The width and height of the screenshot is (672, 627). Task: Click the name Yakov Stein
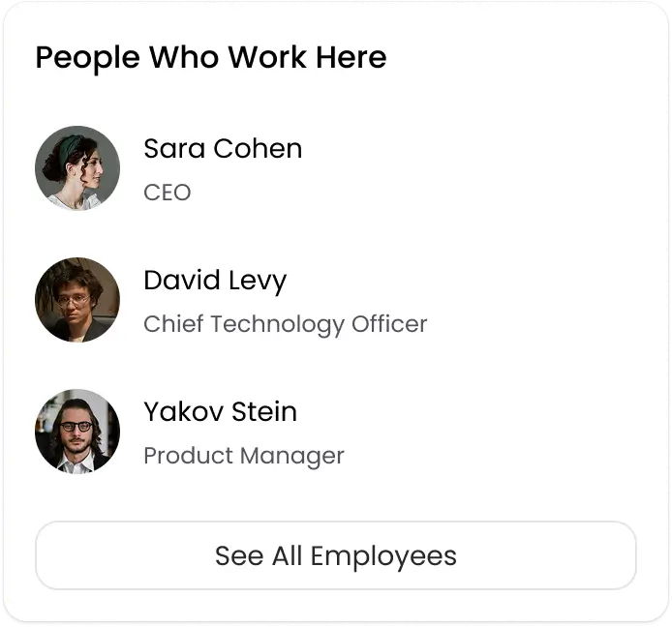coord(220,412)
